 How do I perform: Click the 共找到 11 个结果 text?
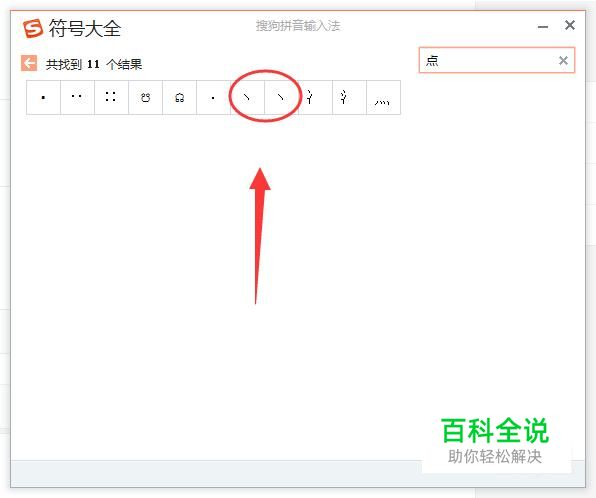[x=94, y=64]
